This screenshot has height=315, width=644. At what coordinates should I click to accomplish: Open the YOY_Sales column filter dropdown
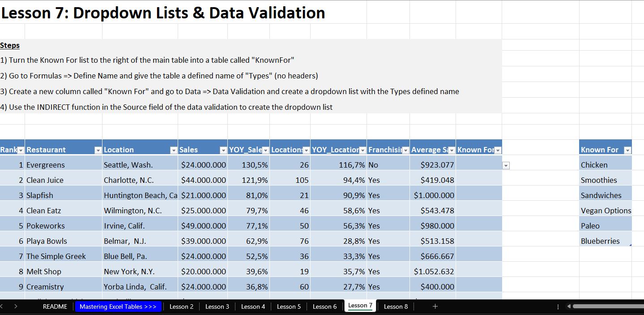click(265, 150)
